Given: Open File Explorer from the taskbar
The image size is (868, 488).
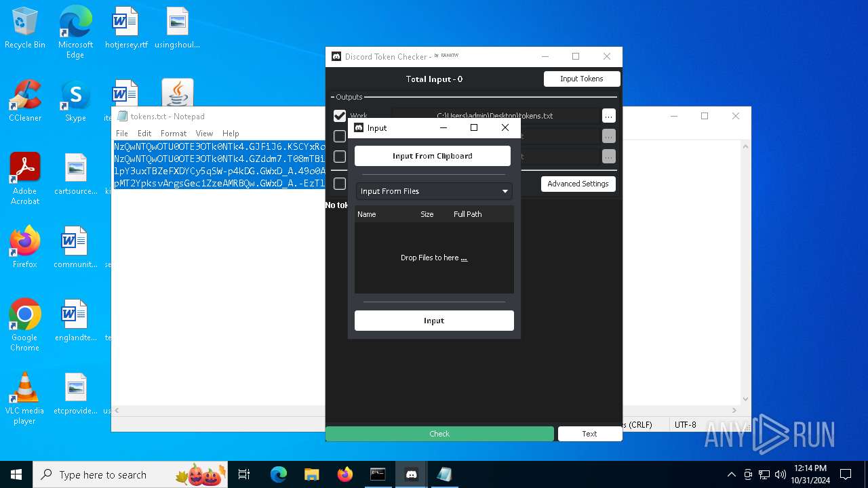Looking at the screenshot, I should [311, 474].
